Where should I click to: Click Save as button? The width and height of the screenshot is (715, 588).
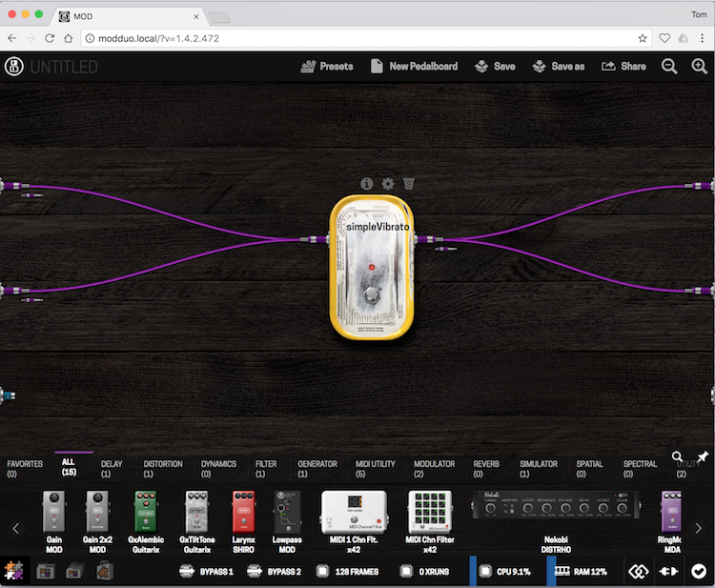coord(558,67)
